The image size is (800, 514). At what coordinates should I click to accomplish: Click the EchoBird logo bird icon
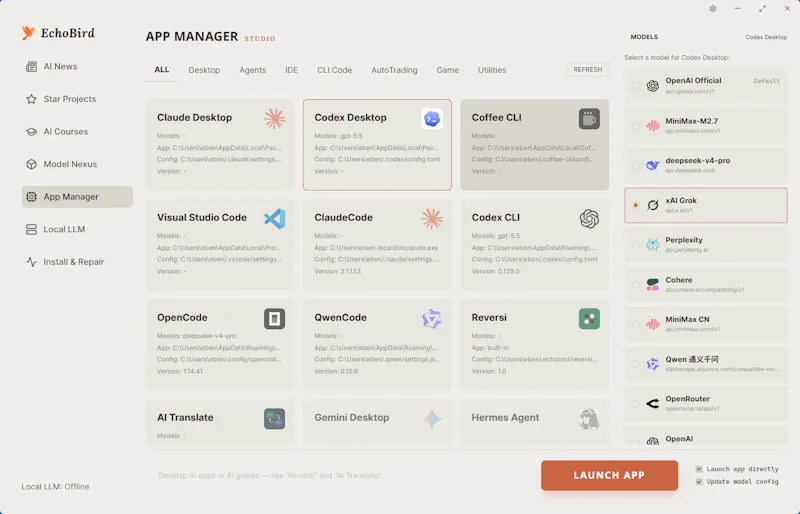click(29, 33)
